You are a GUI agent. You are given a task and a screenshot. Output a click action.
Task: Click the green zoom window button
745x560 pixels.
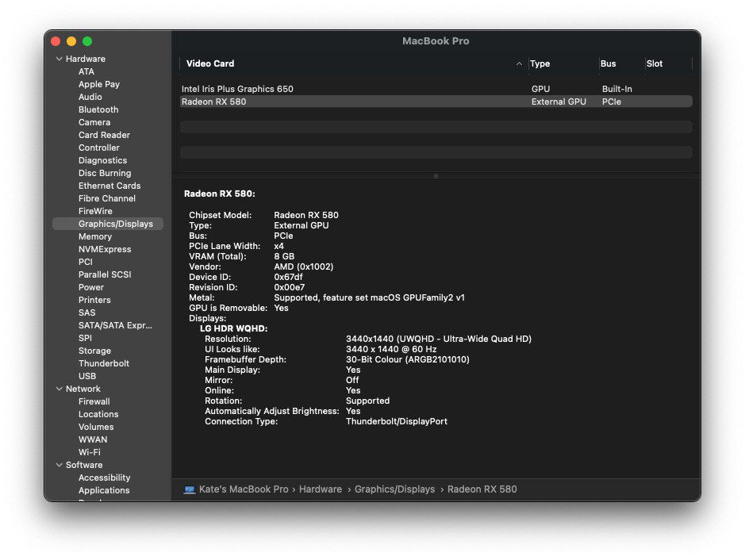point(87,41)
